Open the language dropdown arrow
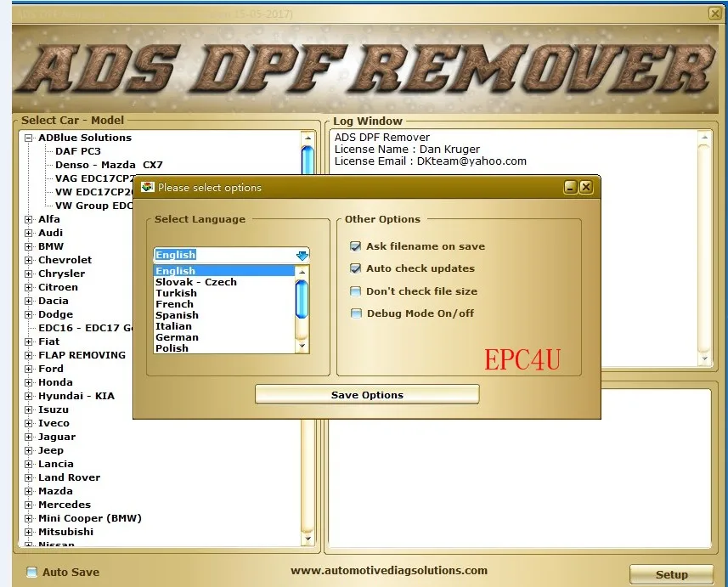This screenshot has width=728, height=587. tap(302, 255)
